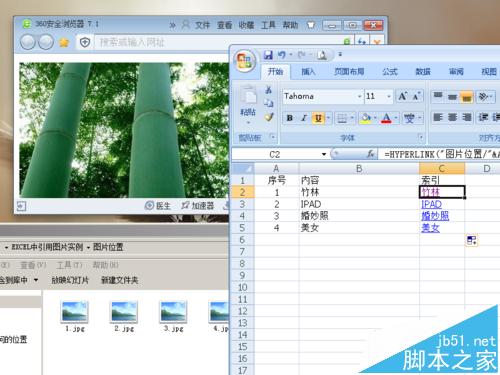Undo the last action in Excel

pos(282,55)
